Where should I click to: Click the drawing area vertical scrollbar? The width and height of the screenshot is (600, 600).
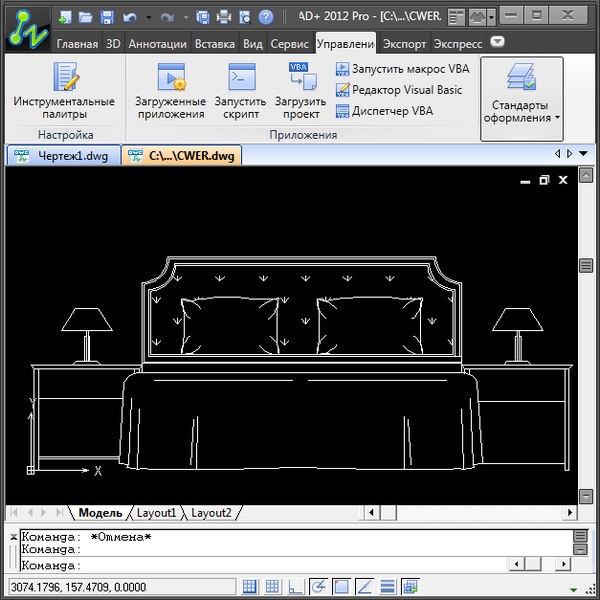(x=586, y=380)
